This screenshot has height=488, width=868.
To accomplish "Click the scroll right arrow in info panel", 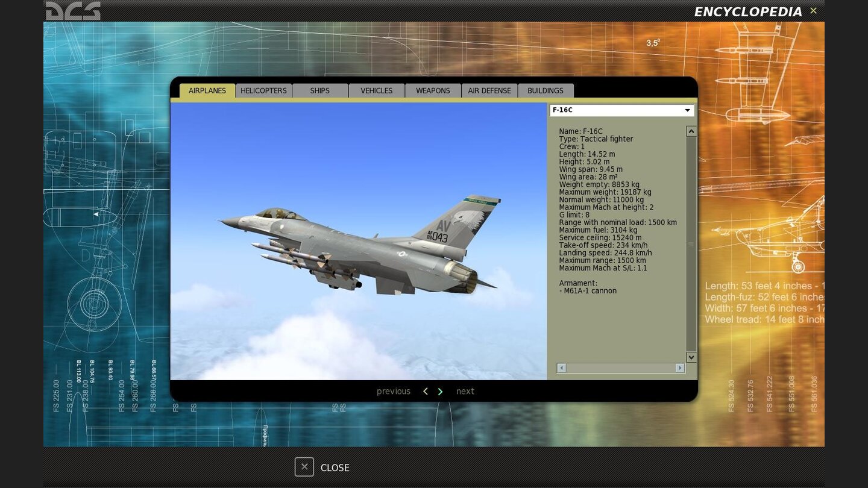I will [x=680, y=368].
